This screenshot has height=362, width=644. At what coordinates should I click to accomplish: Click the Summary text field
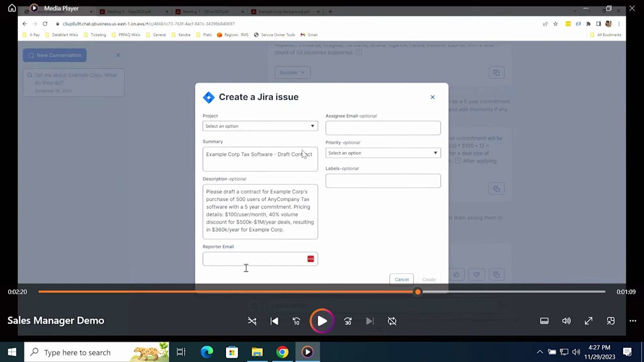click(x=260, y=159)
